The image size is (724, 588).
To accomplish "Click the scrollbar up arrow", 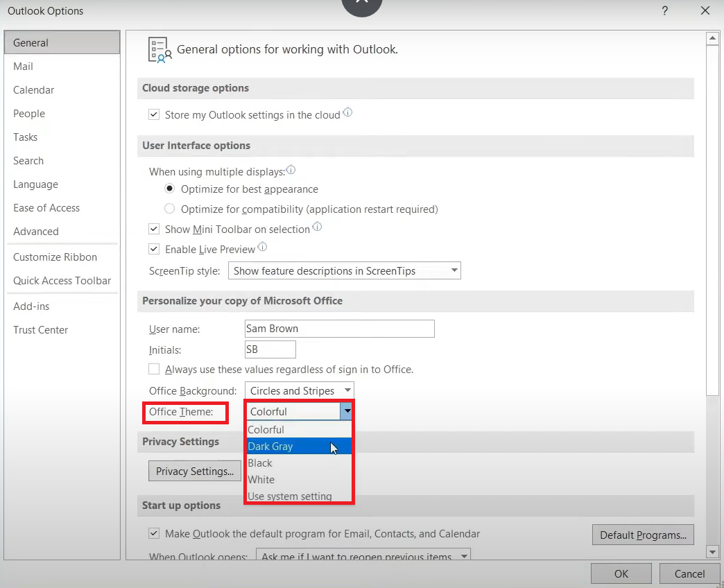I will pos(712,39).
